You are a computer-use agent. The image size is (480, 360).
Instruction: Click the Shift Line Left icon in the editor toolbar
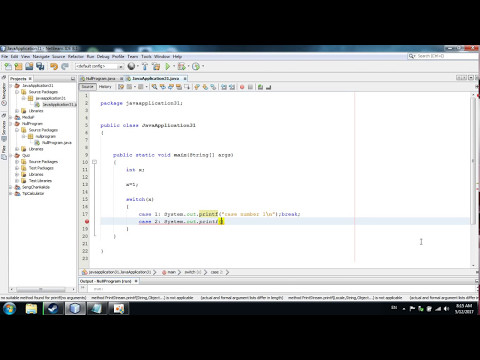click(x=224, y=87)
